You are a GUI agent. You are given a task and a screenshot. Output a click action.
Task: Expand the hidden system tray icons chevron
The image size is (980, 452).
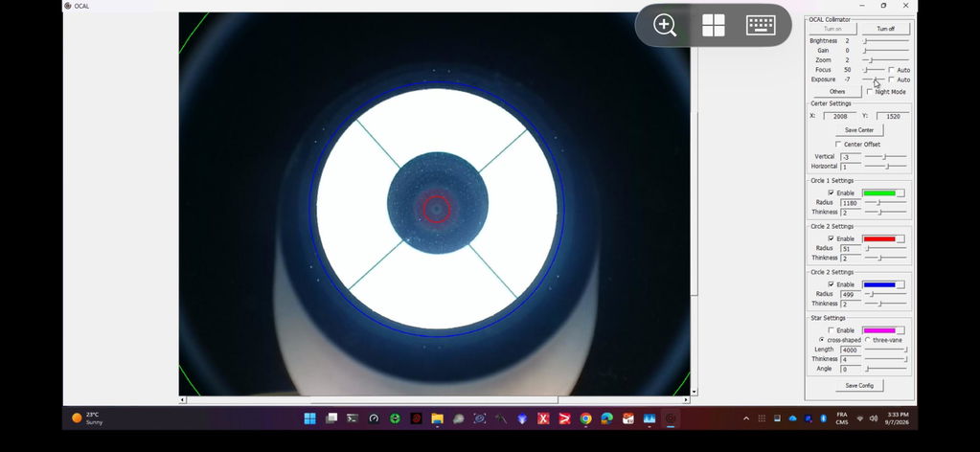pos(745,418)
